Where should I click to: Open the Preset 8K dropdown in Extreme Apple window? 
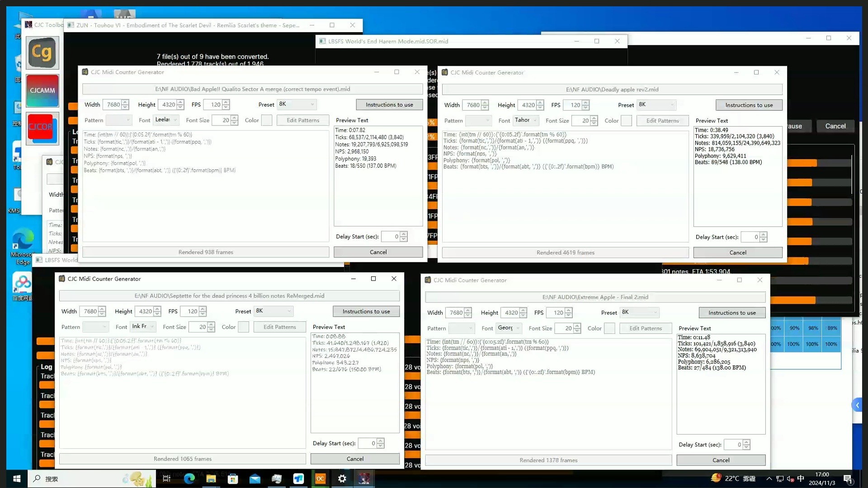639,312
